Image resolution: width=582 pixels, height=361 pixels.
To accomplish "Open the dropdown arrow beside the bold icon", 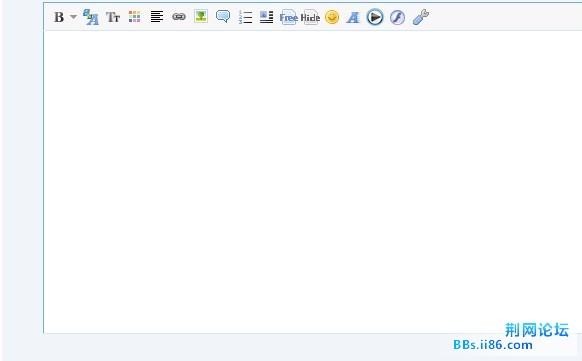I will [x=73, y=17].
